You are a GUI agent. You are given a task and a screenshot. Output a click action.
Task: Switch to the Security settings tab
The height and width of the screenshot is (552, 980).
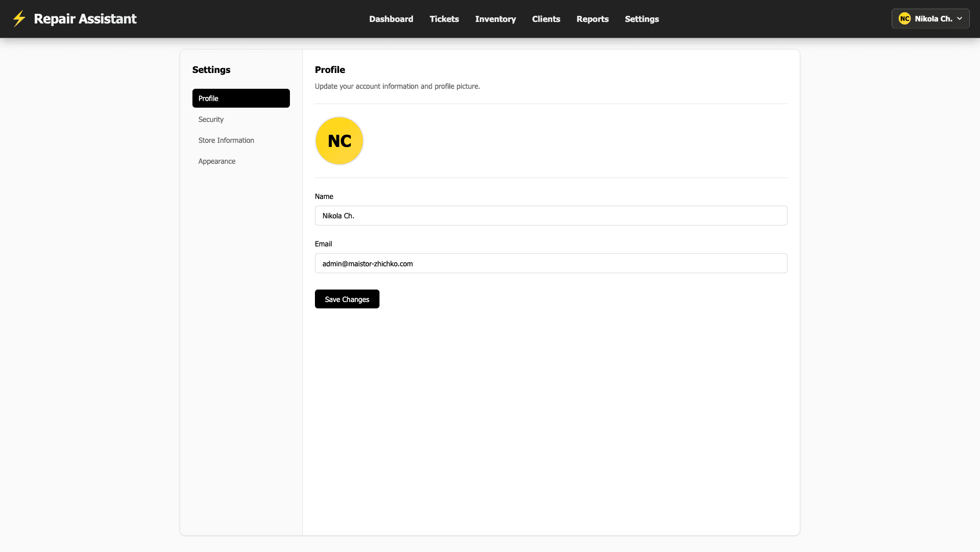pyautogui.click(x=211, y=119)
